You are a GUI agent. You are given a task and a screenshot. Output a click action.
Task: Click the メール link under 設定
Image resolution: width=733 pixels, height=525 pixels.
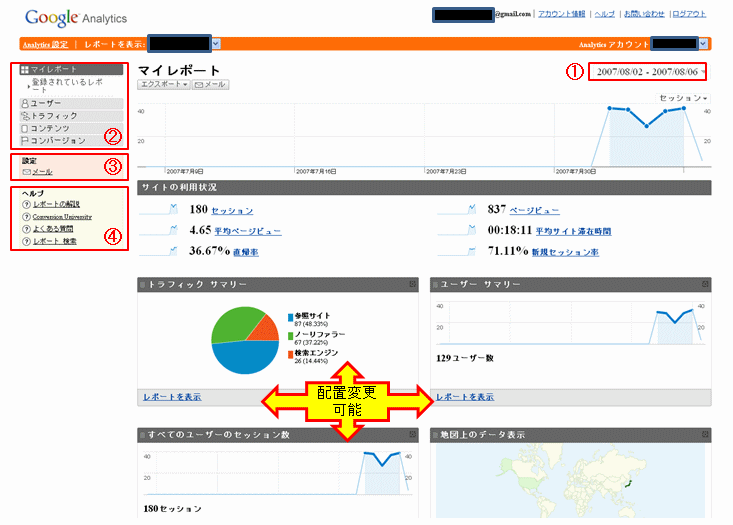[x=43, y=172]
